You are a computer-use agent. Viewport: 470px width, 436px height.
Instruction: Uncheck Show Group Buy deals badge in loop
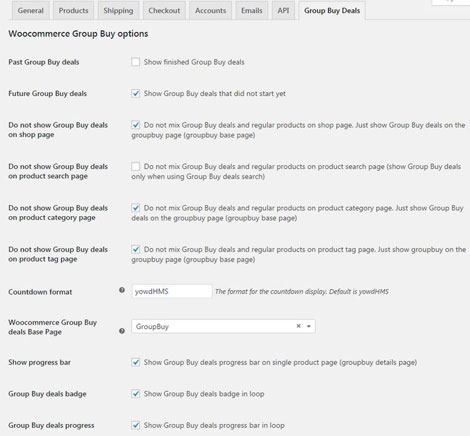click(135, 394)
